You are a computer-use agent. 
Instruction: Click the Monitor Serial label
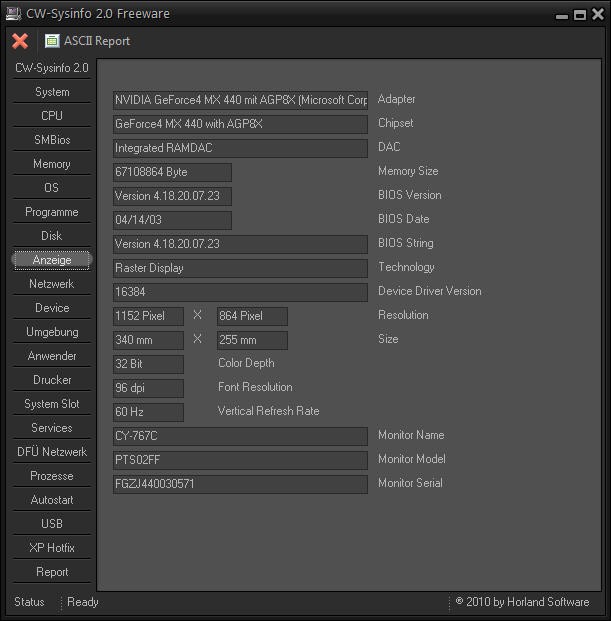(410, 483)
